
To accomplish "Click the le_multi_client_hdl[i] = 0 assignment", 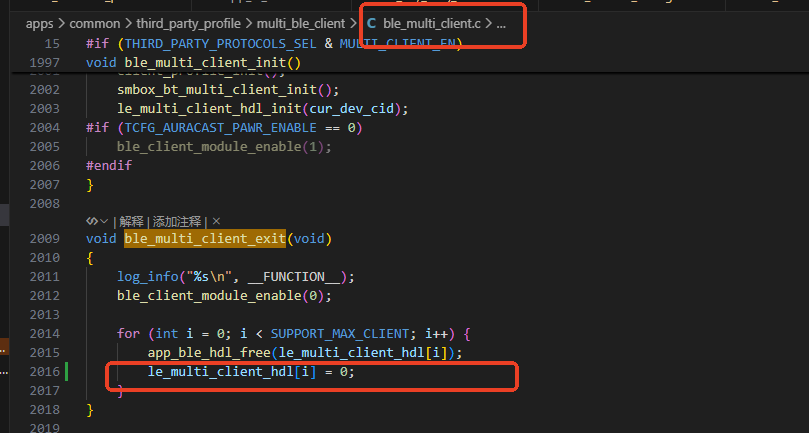I will [251, 372].
